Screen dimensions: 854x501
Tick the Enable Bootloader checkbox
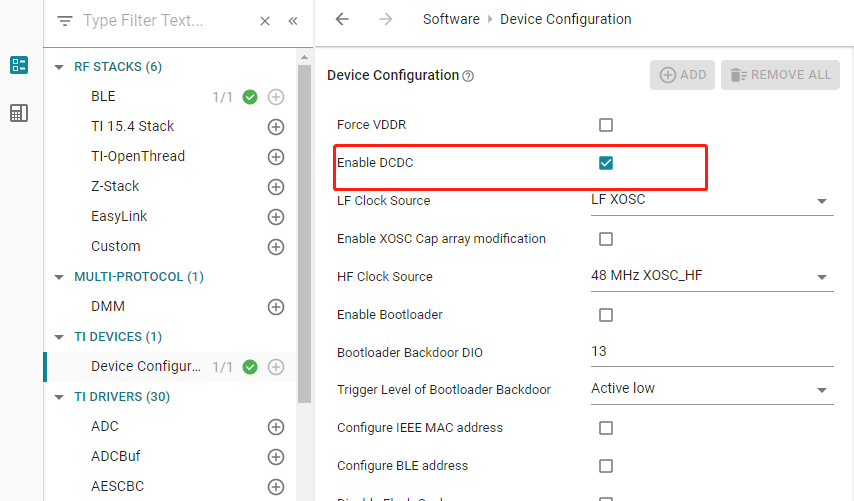point(605,315)
